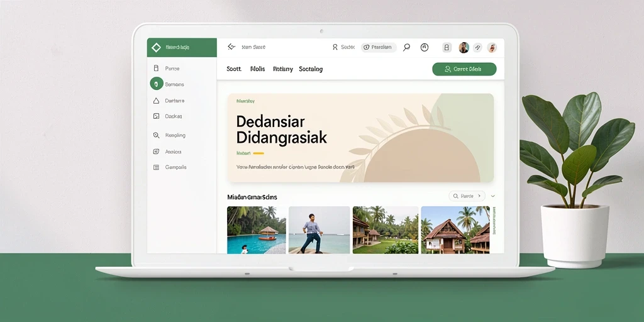Open the triangle Dartarre sidebar item
This screenshot has height=322, width=644.
169,101
